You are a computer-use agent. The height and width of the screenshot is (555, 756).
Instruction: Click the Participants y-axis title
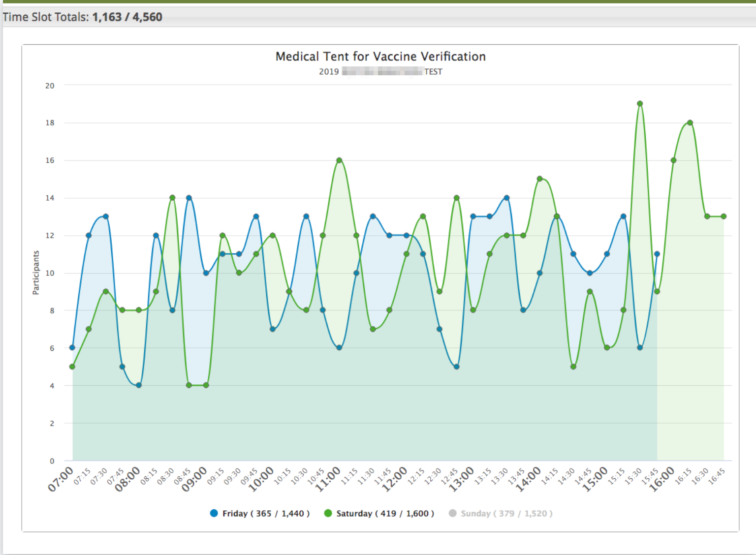(35, 273)
